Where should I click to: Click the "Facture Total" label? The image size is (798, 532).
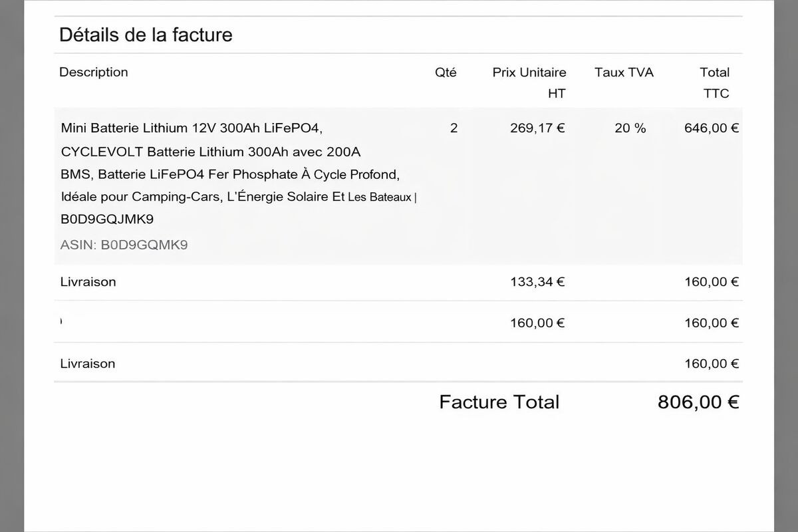499,402
